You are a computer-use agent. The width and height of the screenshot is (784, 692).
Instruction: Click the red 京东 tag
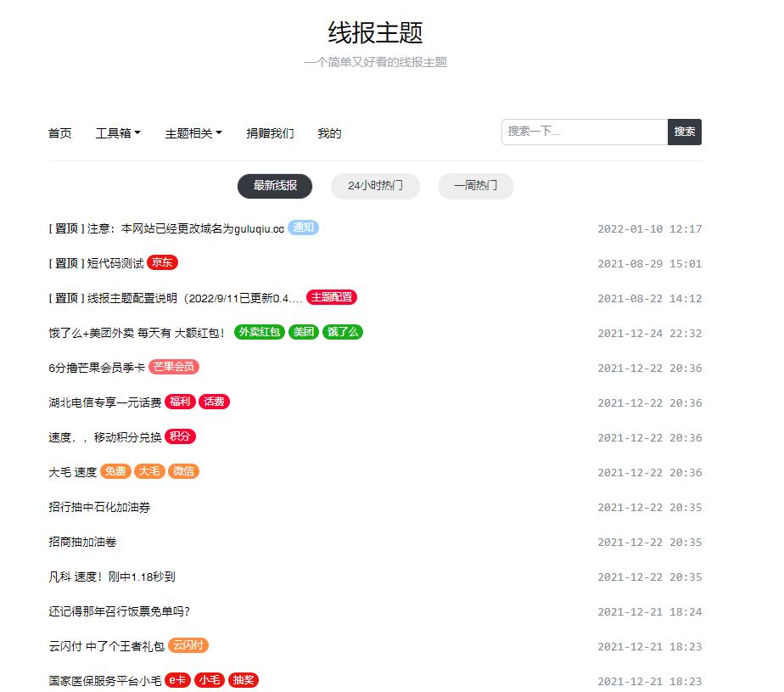pos(162,262)
